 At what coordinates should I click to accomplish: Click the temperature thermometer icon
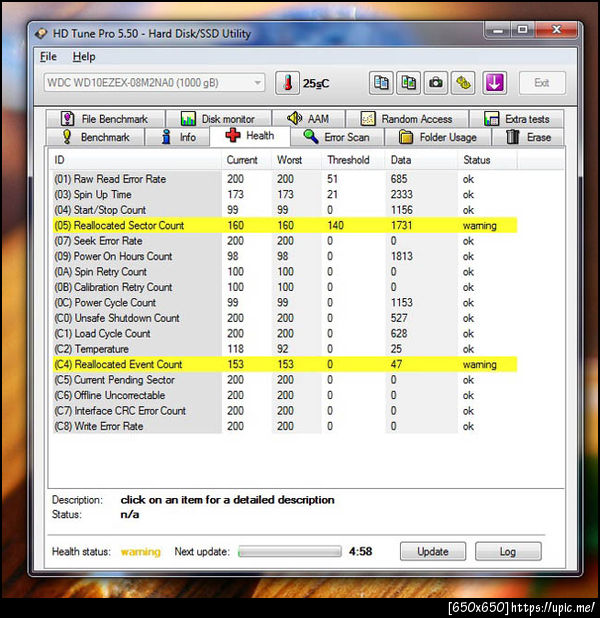pyautogui.click(x=287, y=83)
